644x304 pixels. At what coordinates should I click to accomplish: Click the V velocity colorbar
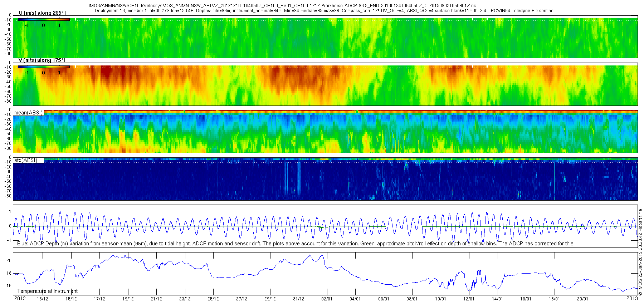(44, 67)
